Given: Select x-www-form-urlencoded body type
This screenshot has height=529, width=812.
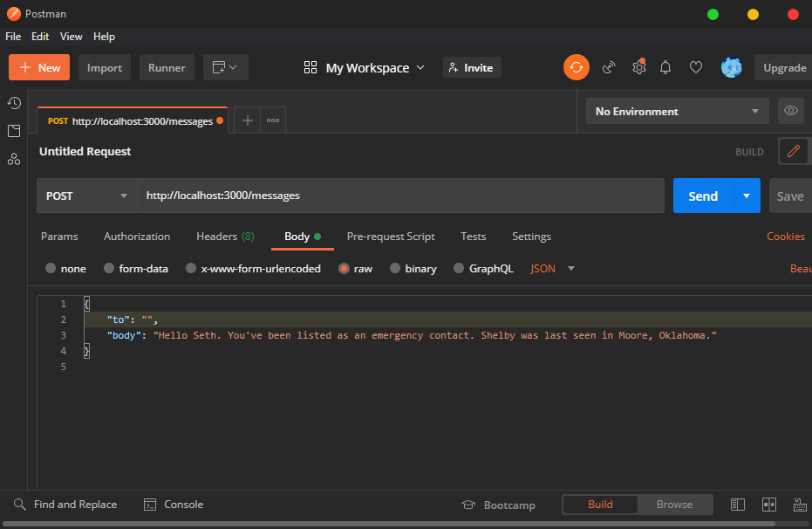Looking at the screenshot, I should [x=191, y=268].
